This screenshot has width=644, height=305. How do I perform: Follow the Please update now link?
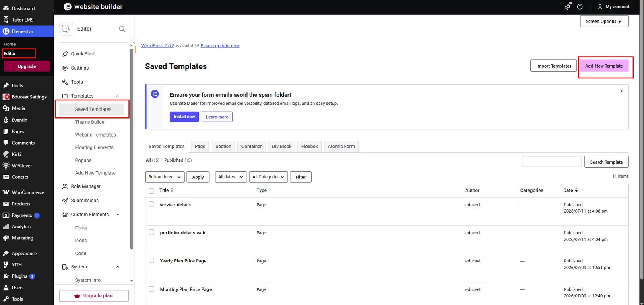click(x=220, y=46)
